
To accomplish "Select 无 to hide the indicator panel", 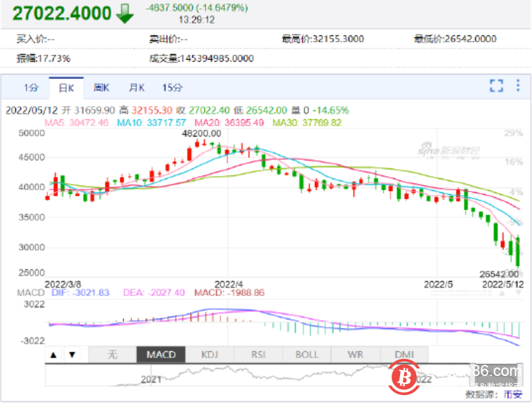I will 112,354.
